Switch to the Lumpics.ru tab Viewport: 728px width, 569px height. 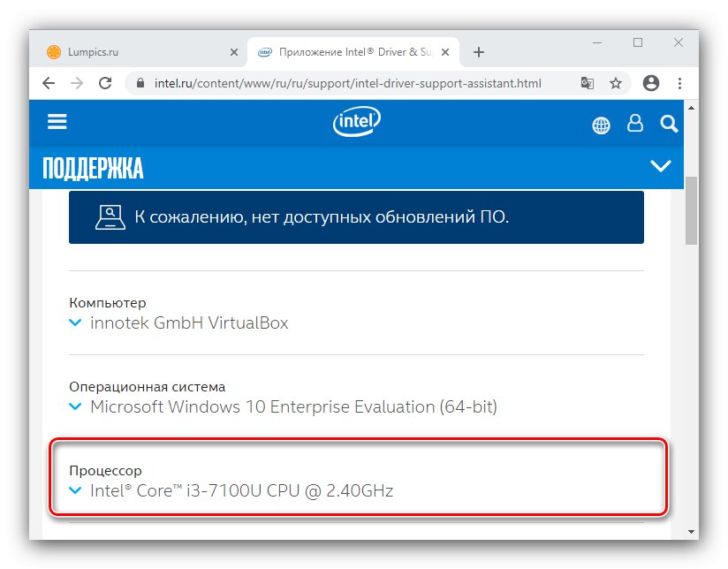133,52
